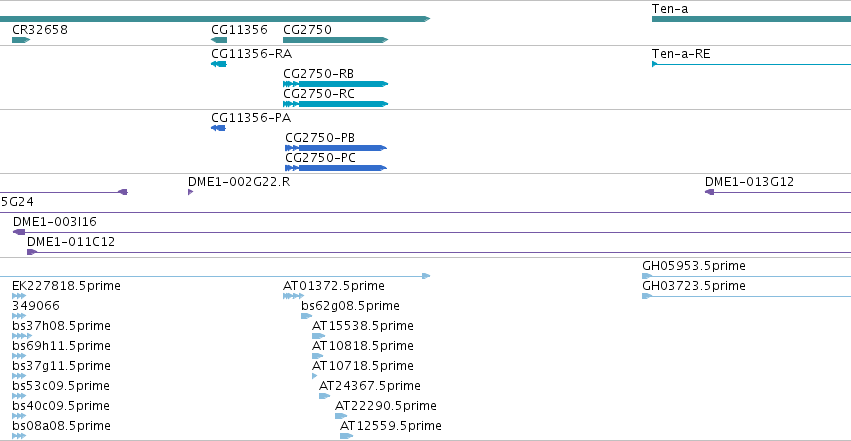Viewport: 851px width, 441px height.
Task: Click the DME1-002G22.R small arrow marker
Action: pos(190,192)
